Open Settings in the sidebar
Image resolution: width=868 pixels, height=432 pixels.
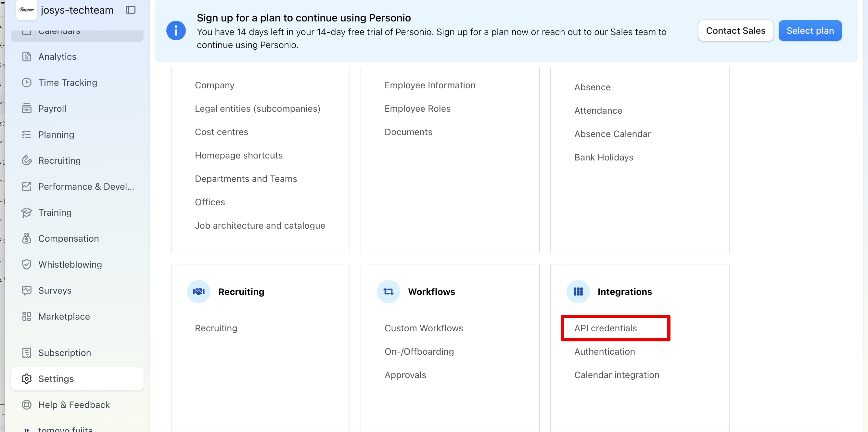[x=56, y=379]
